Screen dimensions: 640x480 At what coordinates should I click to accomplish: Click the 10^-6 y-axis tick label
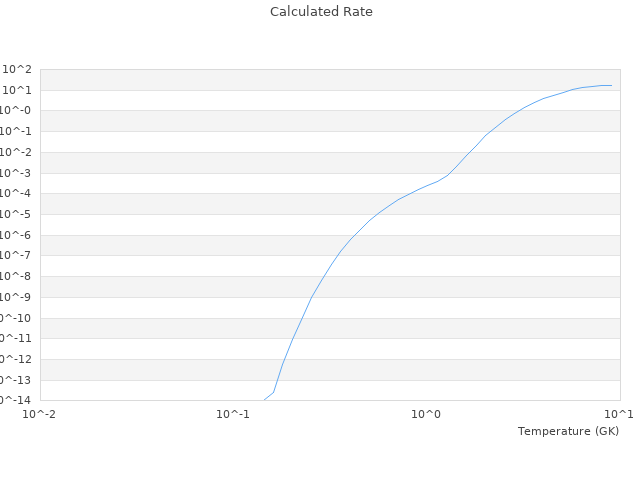point(16,235)
